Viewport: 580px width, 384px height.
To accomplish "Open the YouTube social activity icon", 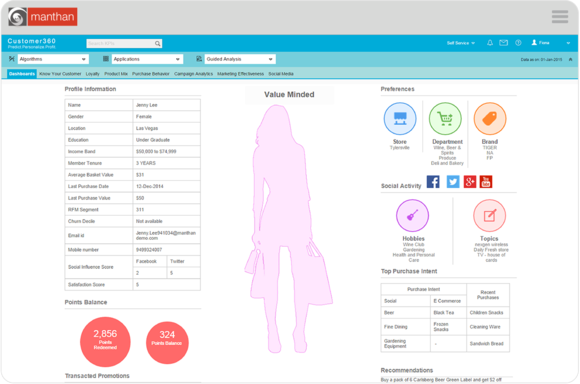I will pos(486,182).
